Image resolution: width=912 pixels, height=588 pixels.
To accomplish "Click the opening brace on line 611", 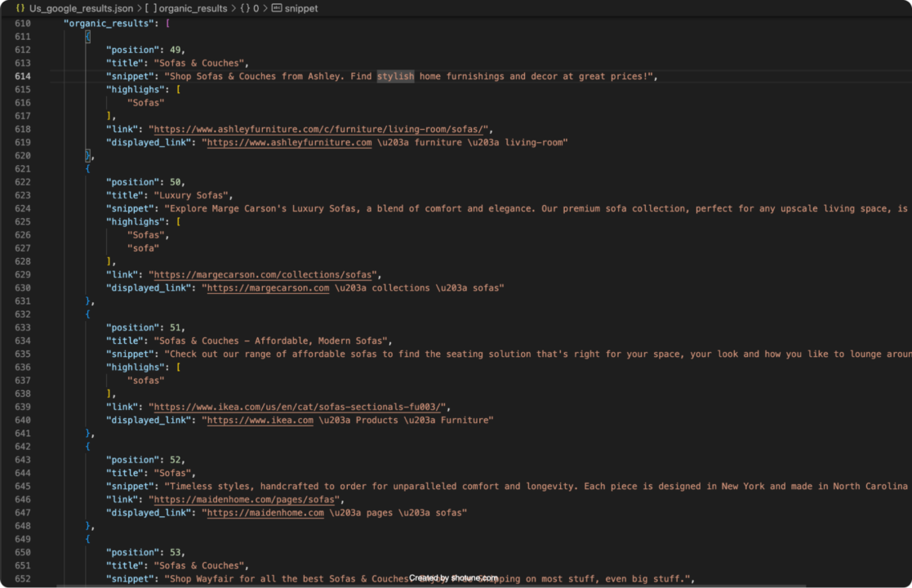I will (88, 37).
